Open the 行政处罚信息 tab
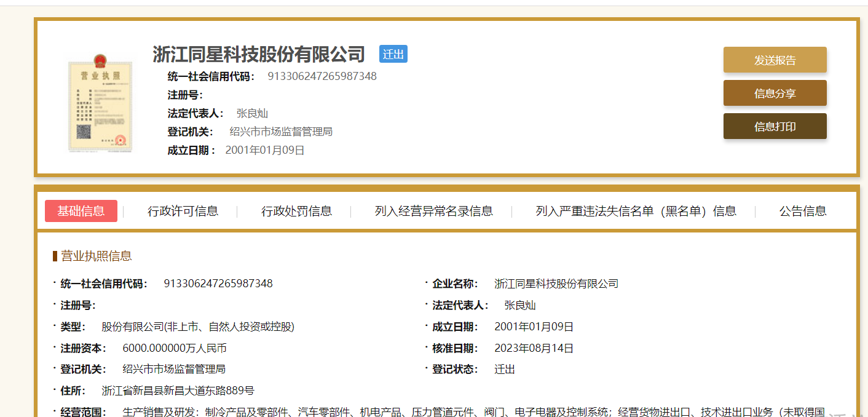This screenshot has width=868, height=417. pos(296,211)
